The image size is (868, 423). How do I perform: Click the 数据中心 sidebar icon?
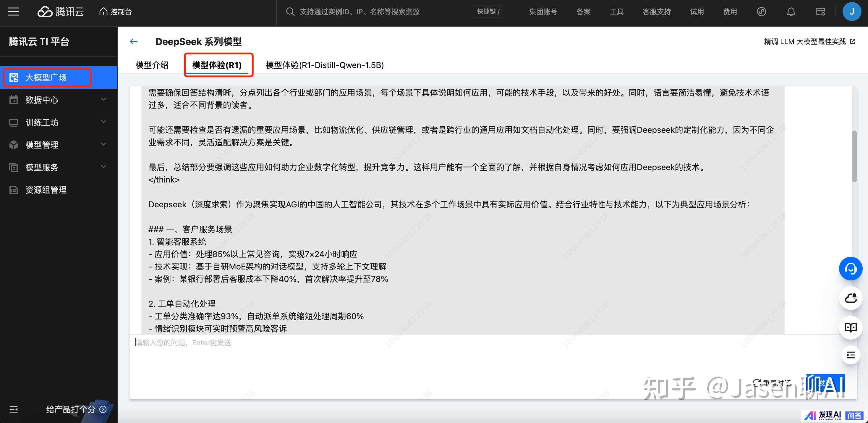(14, 100)
